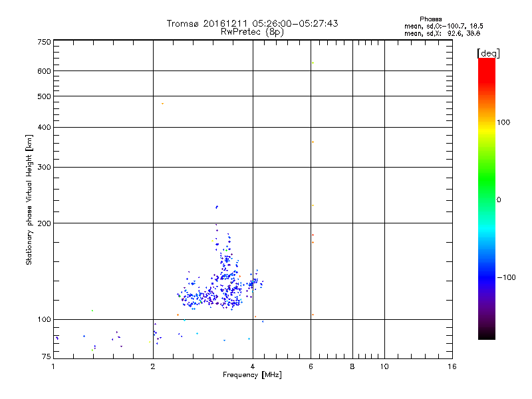Click the 'Frequency [MHz]' x-axis label
Screen dimensions: 532x399
pyautogui.click(x=252, y=375)
